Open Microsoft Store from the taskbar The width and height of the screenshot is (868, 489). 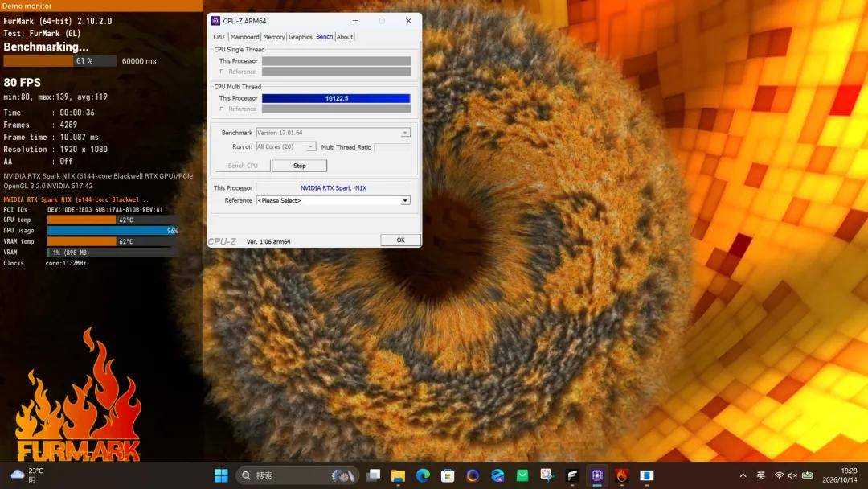[x=448, y=475]
